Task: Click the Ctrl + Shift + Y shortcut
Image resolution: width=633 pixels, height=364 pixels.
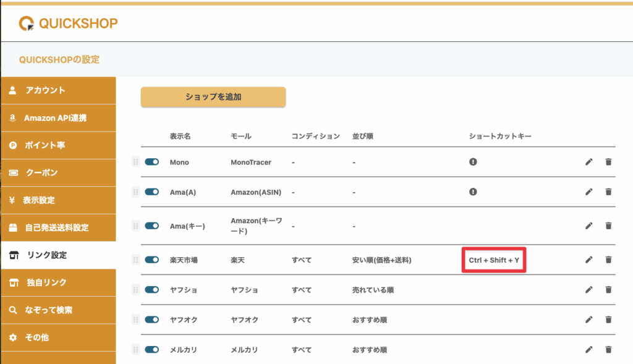Action: (494, 260)
